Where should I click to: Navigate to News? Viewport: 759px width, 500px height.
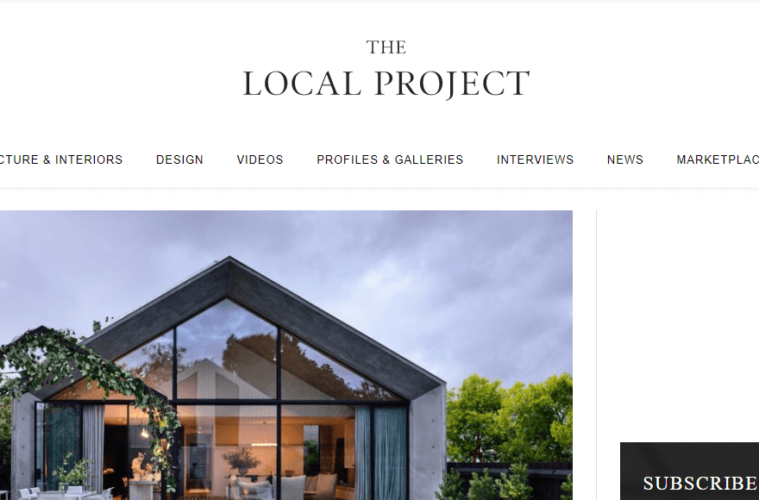[x=625, y=160]
